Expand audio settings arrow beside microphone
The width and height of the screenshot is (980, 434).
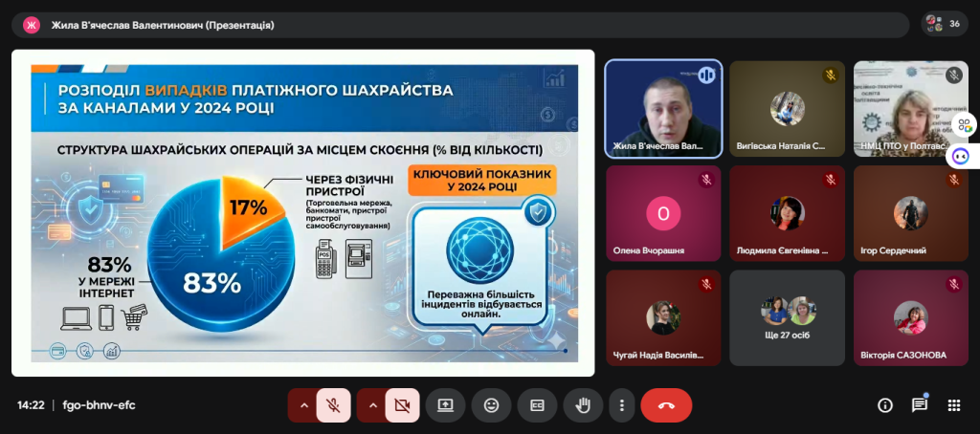click(304, 405)
